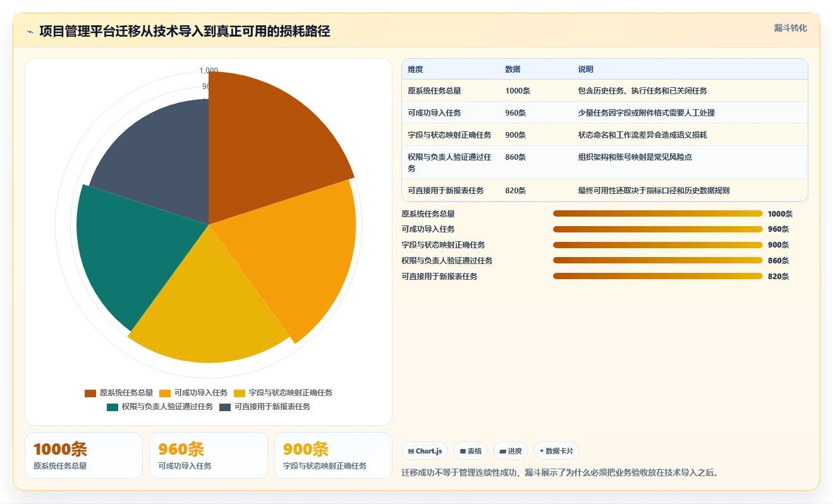Click the 漏斗转化 tag in the header

point(790,28)
